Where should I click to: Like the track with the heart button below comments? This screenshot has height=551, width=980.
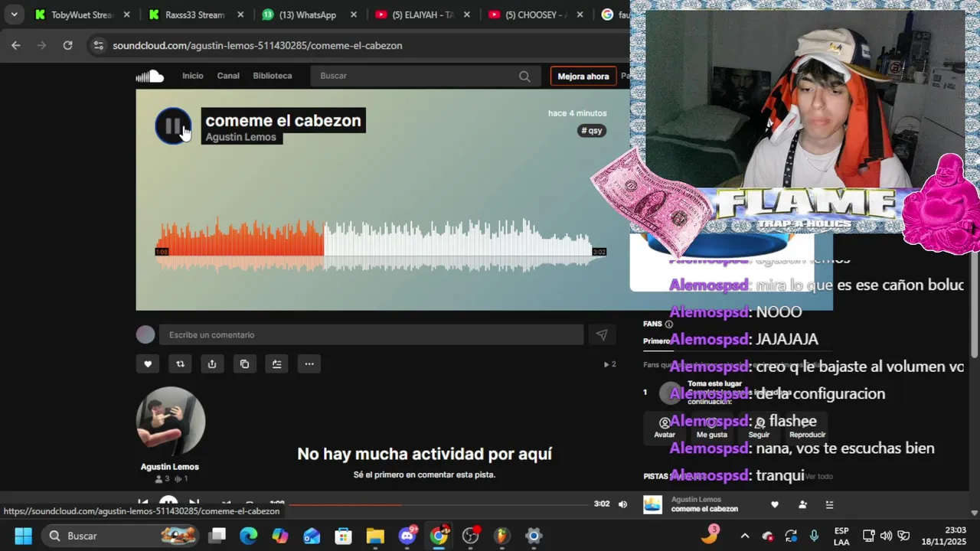point(148,364)
